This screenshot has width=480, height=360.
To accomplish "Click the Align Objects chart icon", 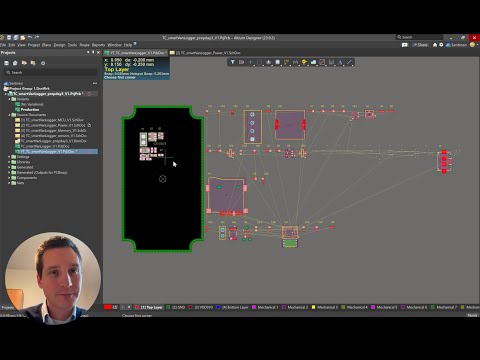I will (268, 62).
